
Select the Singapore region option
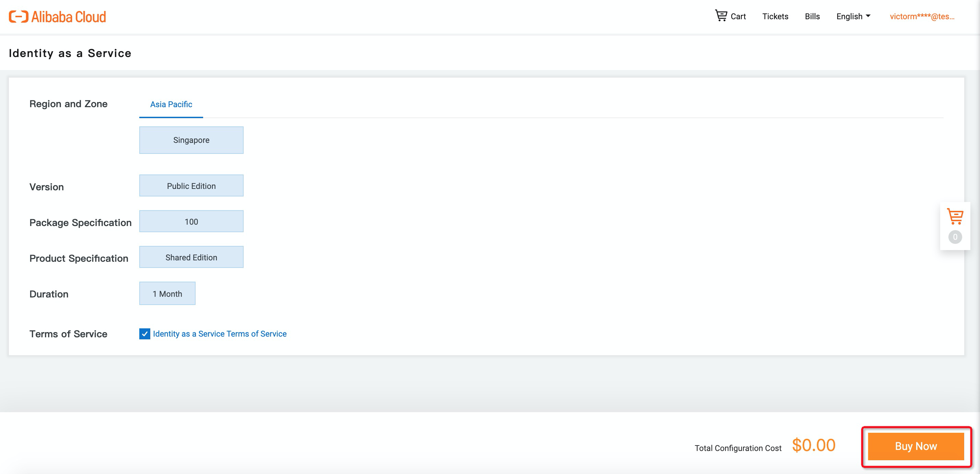pyautogui.click(x=191, y=140)
